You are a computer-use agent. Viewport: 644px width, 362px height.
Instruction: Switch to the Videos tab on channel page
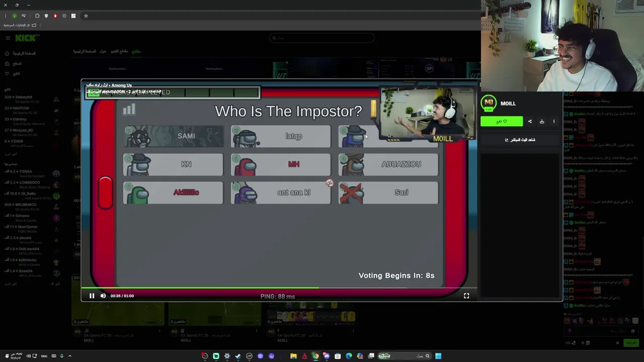pos(119,51)
